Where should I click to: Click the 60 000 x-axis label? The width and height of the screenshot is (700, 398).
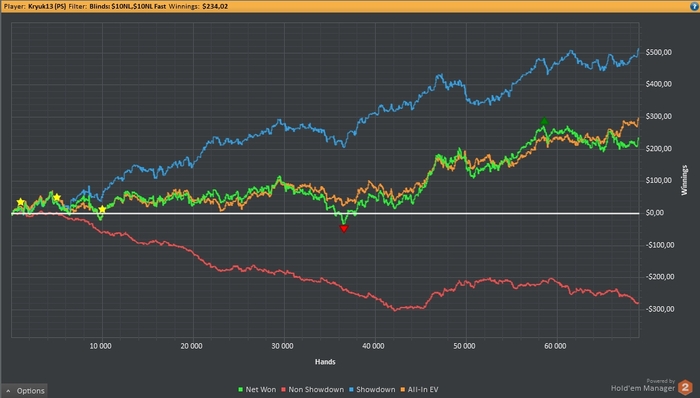(555, 346)
